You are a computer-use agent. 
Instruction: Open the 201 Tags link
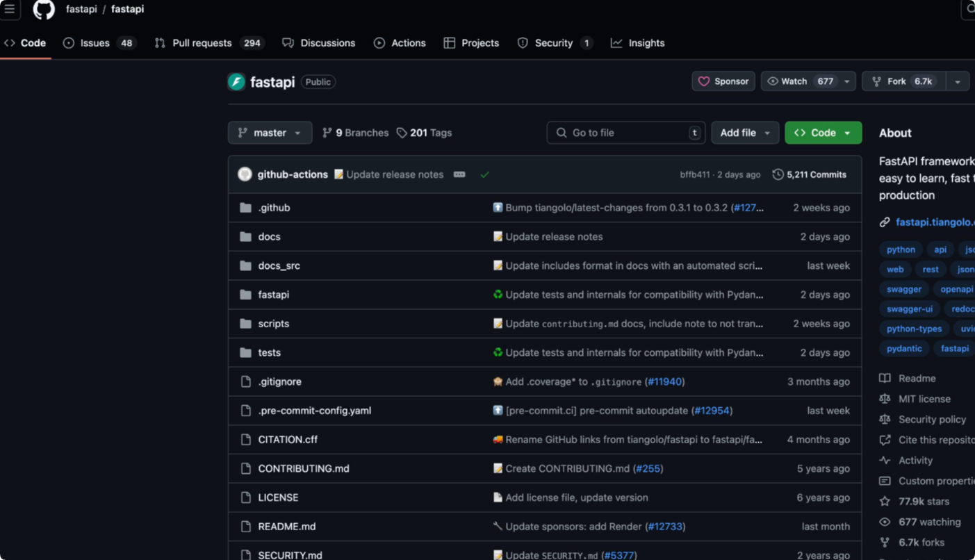click(x=424, y=133)
